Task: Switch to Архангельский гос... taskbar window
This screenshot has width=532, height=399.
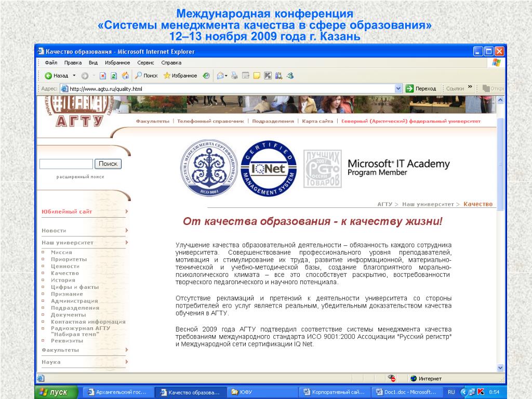Action: (x=118, y=392)
